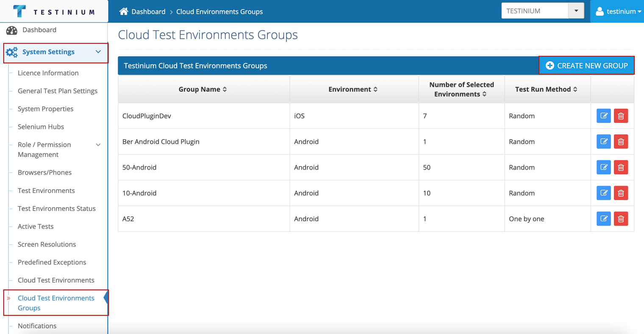Viewport: 644px width, 334px height.
Task: Click the CloudPluginDev group name
Action: click(147, 116)
